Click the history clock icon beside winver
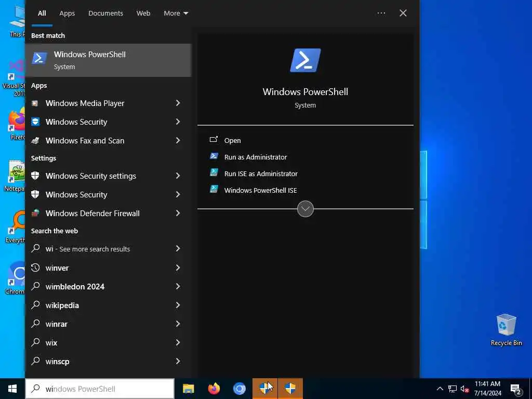Image resolution: width=532 pixels, height=399 pixels. (x=35, y=268)
